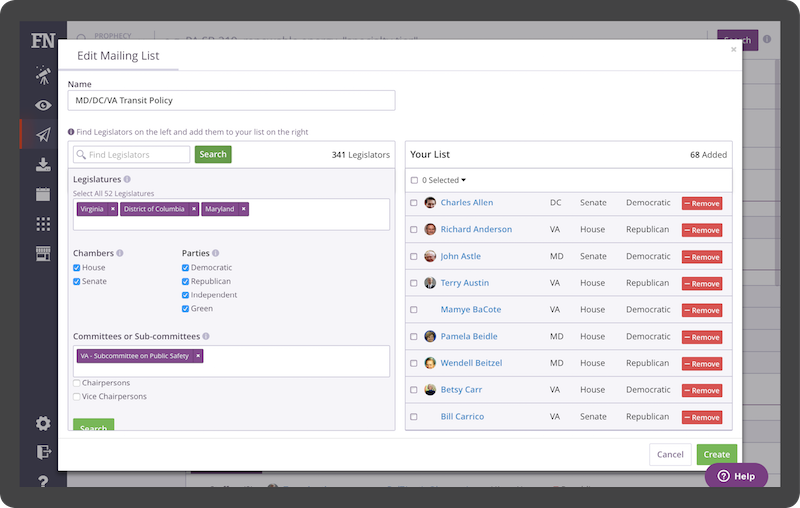Click the Edit Mailing List tab

118,56
